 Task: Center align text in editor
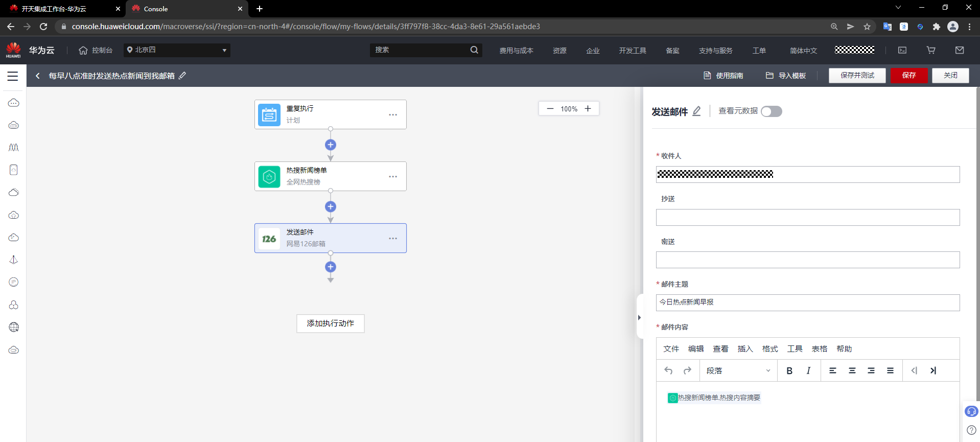point(852,370)
